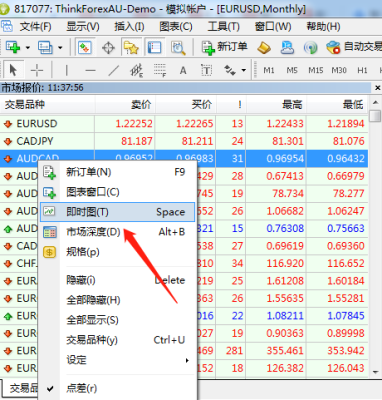Click the market watch scrollbar down arrow
This screenshot has height=400, width=382.
[375, 372]
